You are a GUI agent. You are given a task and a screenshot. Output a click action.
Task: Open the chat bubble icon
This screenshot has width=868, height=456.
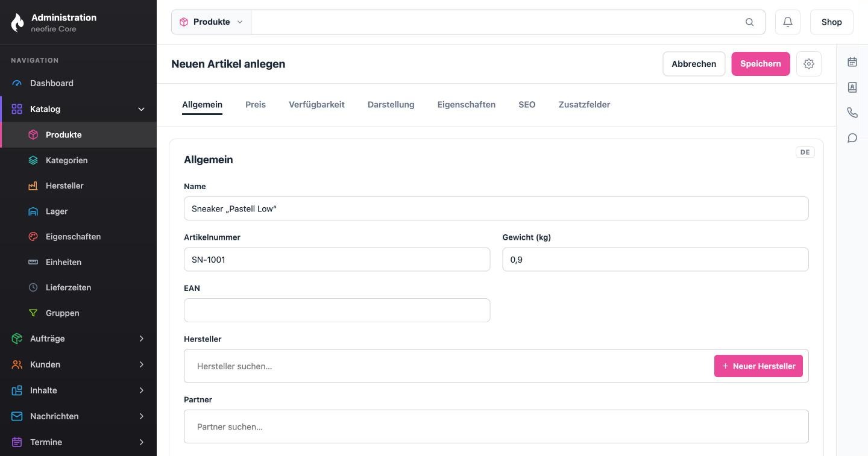[852, 138]
